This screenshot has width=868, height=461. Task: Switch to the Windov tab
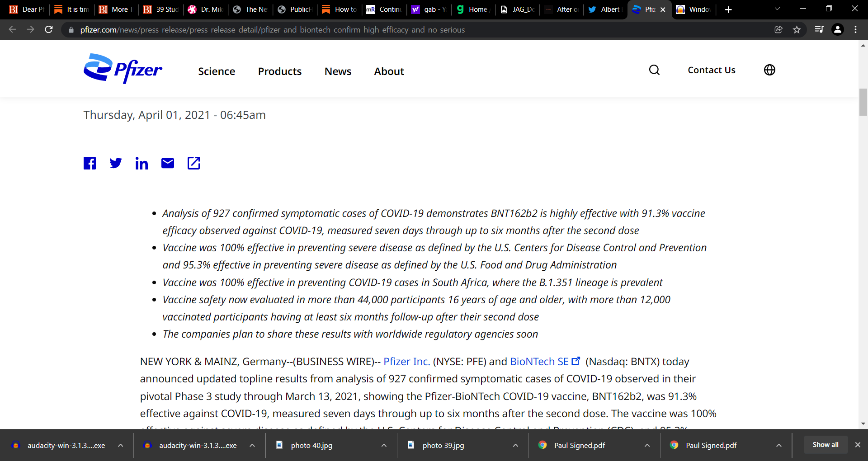click(x=694, y=9)
